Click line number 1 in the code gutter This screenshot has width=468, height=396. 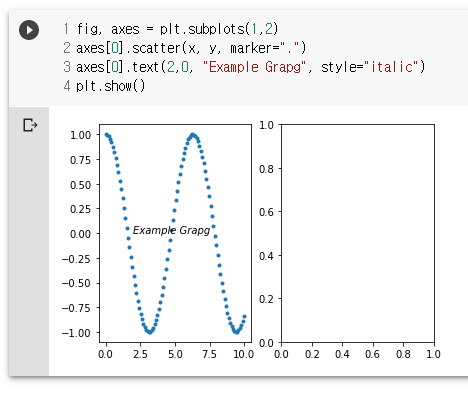pos(67,29)
